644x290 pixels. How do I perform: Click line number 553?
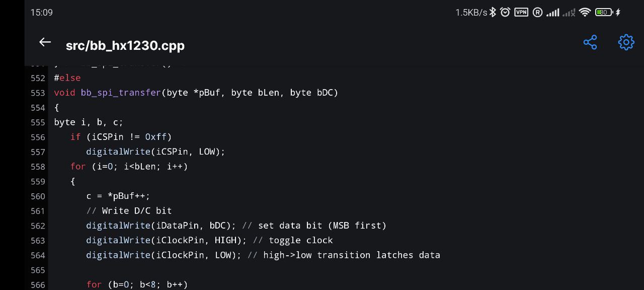tap(38, 93)
